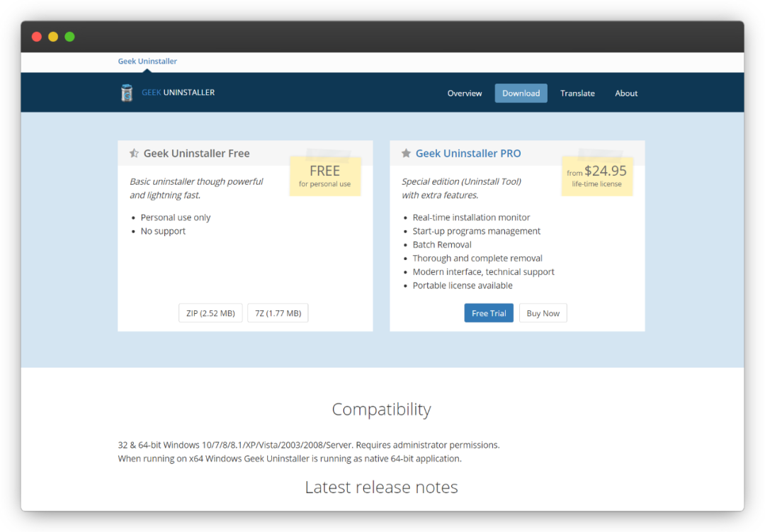The height and width of the screenshot is (532, 765).
Task: Select the 'Start-up programs management' feature text
Action: tap(477, 231)
